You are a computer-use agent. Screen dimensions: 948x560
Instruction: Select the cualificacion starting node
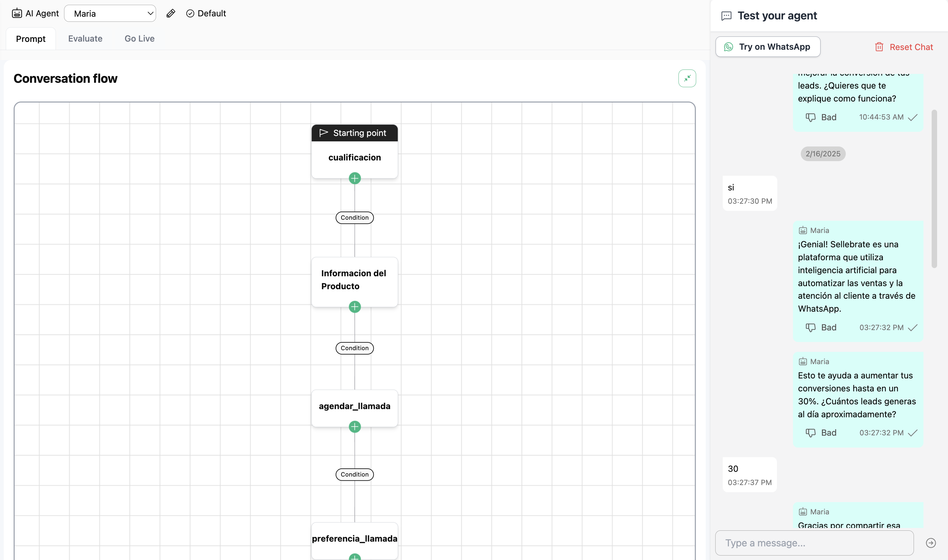click(x=354, y=158)
